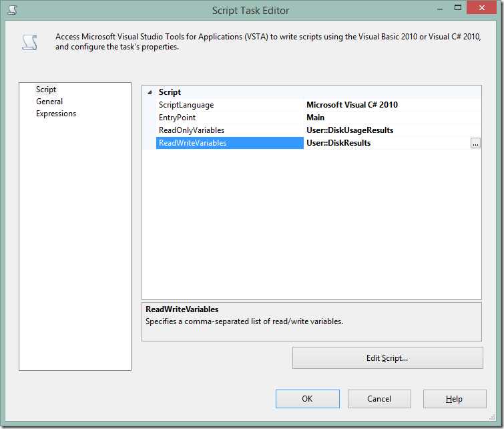Collapse the Script property category
Image resolution: width=504 pixels, height=429 pixels.
pyautogui.click(x=150, y=92)
